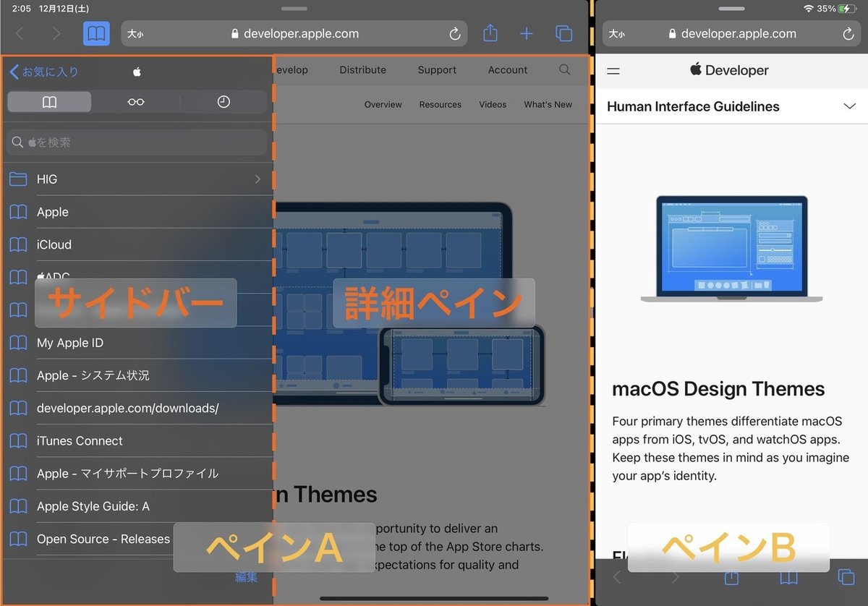Expand the Human Interface Guidelines chevron
The width and height of the screenshot is (868, 606).
point(849,106)
